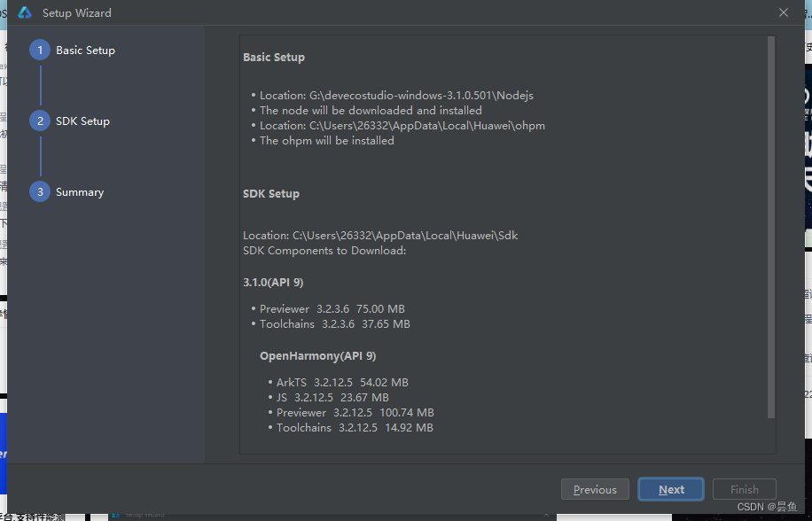Select step 2 circle for SDK Setup

pos(40,121)
